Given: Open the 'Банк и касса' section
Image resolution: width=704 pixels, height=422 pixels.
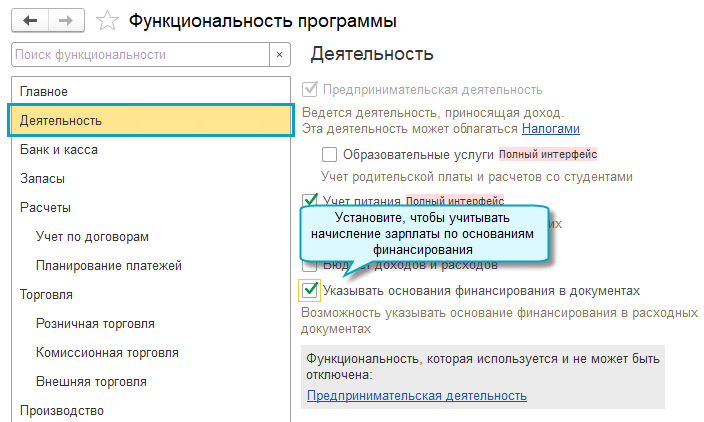Looking at the screenshot, I should [58, 150].
